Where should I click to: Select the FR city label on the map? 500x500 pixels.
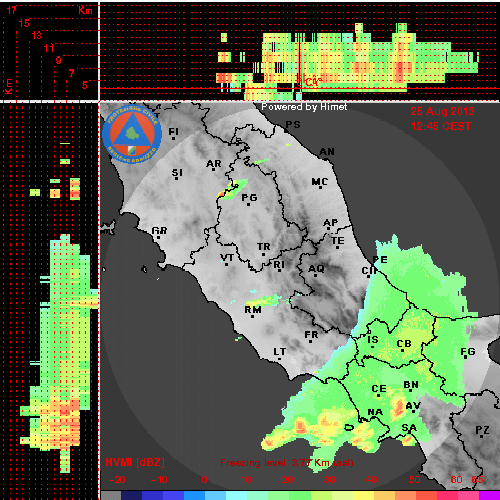pos(311,335)
